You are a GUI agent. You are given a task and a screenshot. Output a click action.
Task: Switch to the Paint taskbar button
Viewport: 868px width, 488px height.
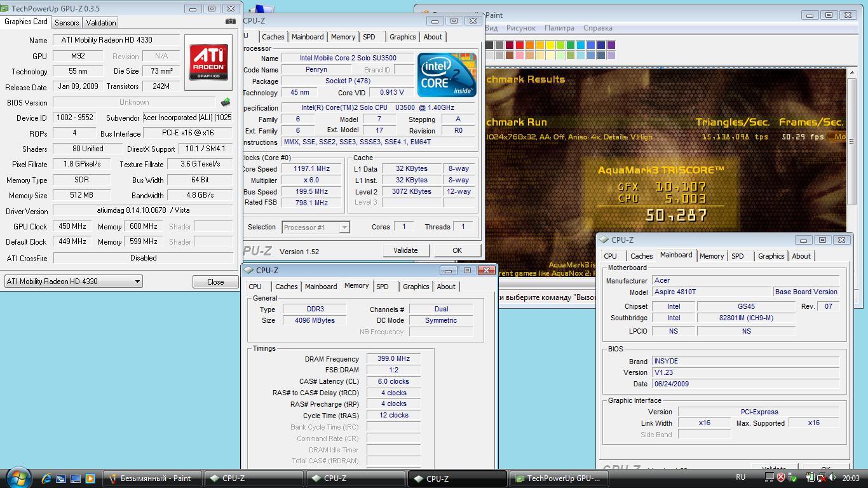pos(153,478)
